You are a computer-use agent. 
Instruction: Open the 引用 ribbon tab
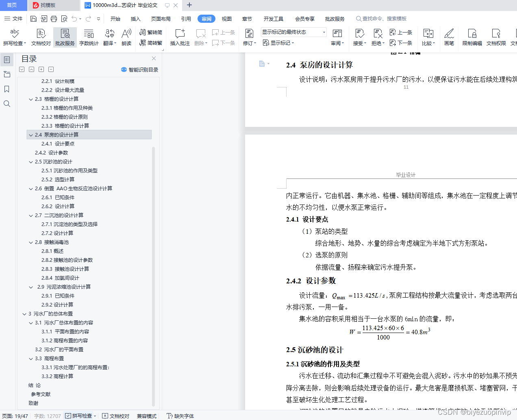point(186,19)
